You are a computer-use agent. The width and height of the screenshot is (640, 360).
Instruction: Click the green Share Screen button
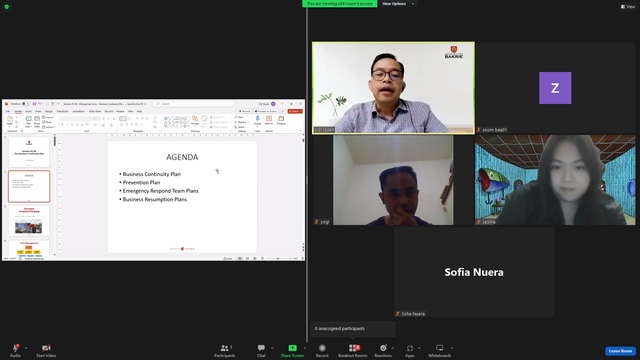pyautogui.click(x=292, y=350)
